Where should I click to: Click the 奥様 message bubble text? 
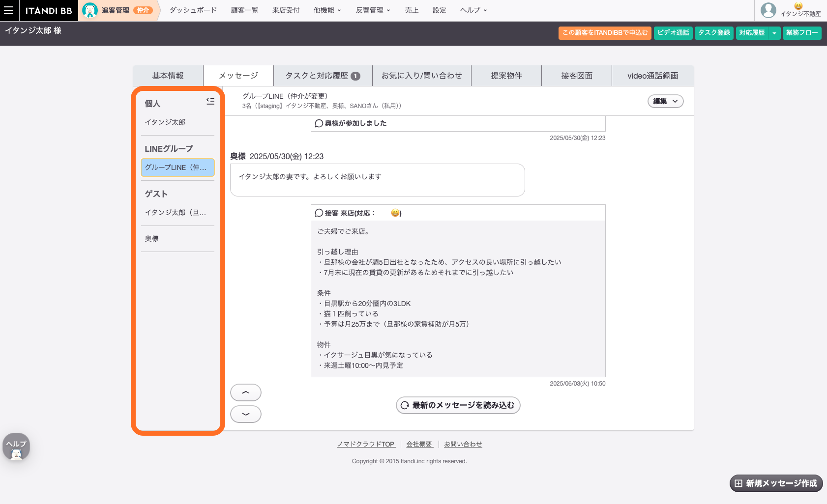click(x=310, y=177)
